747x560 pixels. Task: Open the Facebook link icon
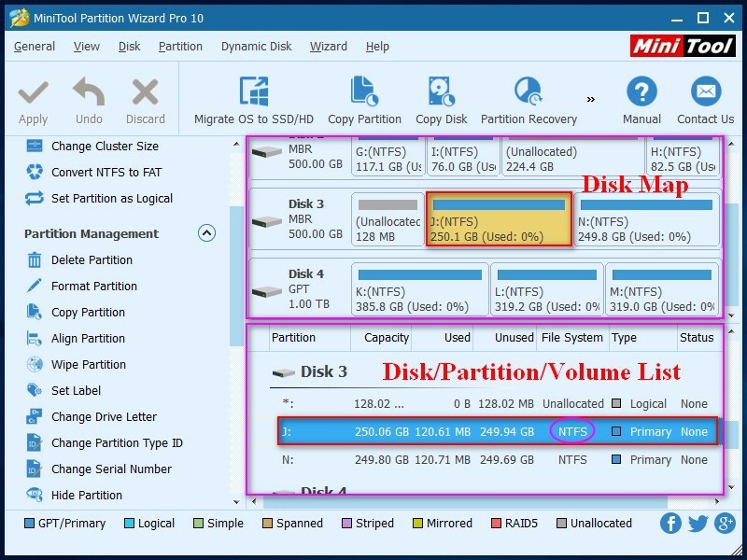coord(670,524)
